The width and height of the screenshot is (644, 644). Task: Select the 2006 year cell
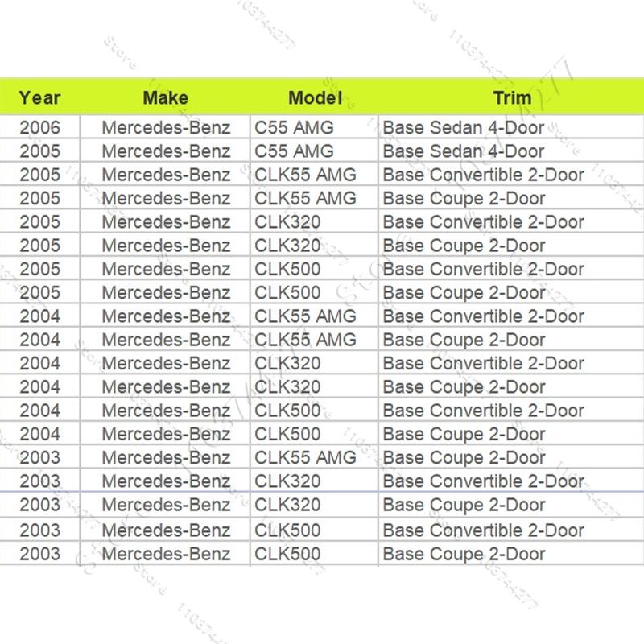(39, 127)
